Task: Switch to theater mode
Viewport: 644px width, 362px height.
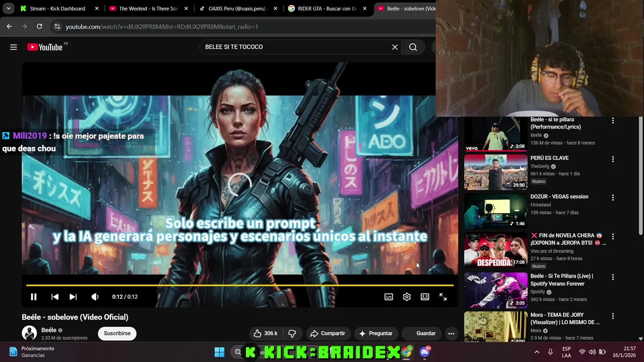Action: [425, 297]
